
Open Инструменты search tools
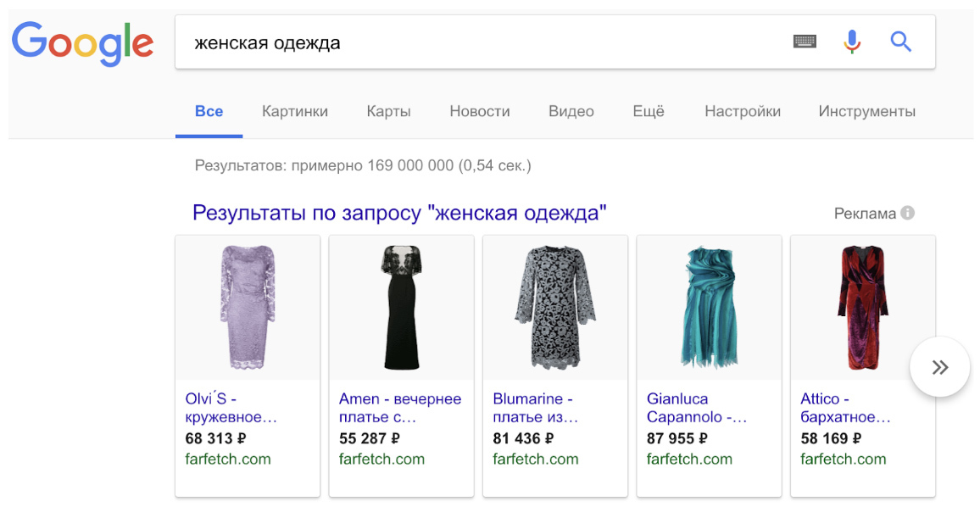tap(867, 111)
